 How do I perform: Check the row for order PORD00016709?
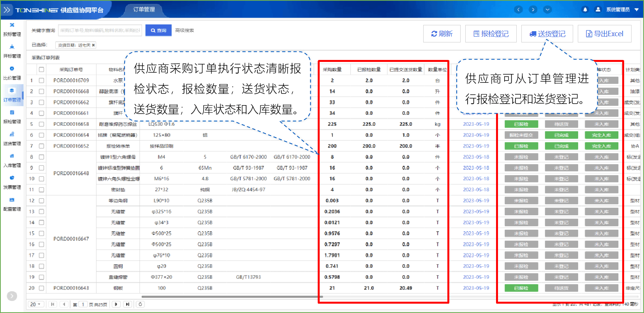pyautogui.click(x=41, y=81)
